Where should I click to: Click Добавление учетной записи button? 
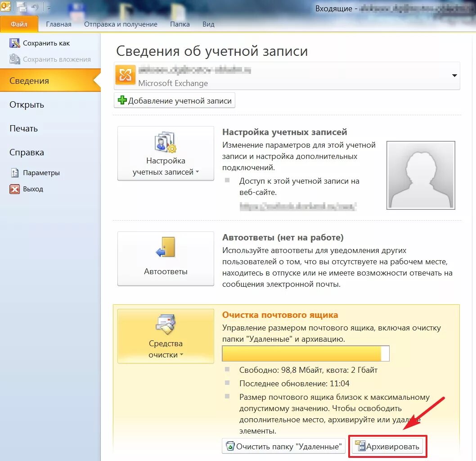(174, 100)
